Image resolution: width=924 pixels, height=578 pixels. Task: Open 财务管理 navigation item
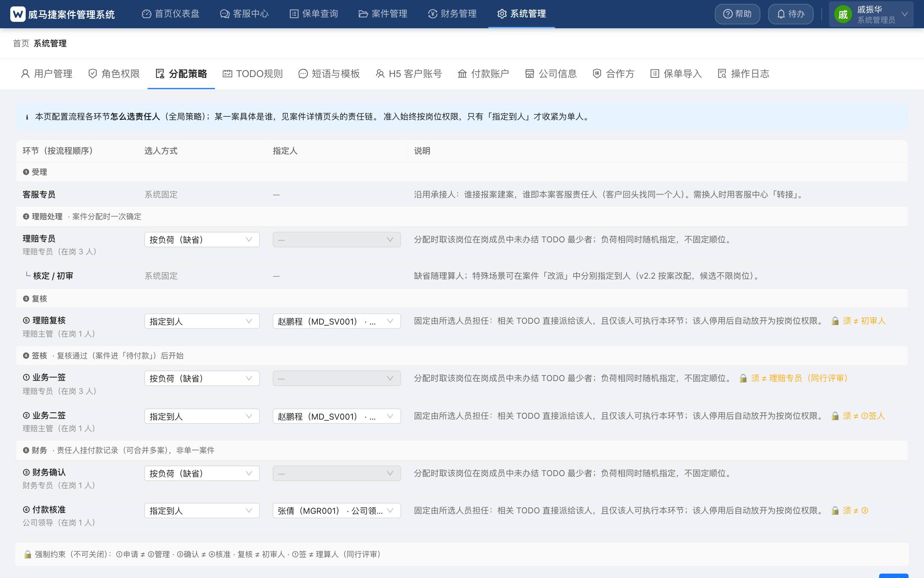pyautogui.click(x=452, y=14)
